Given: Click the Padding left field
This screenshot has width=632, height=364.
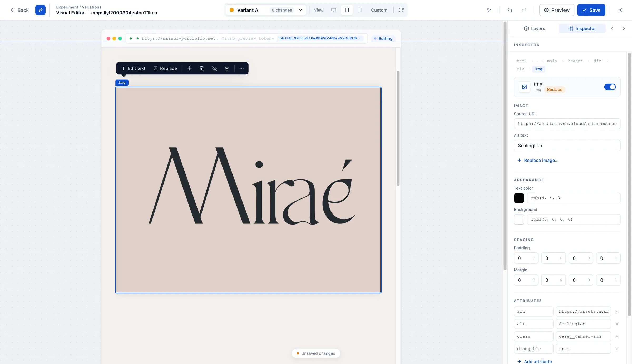Looking at the screenshot, I should coord(608,258).
